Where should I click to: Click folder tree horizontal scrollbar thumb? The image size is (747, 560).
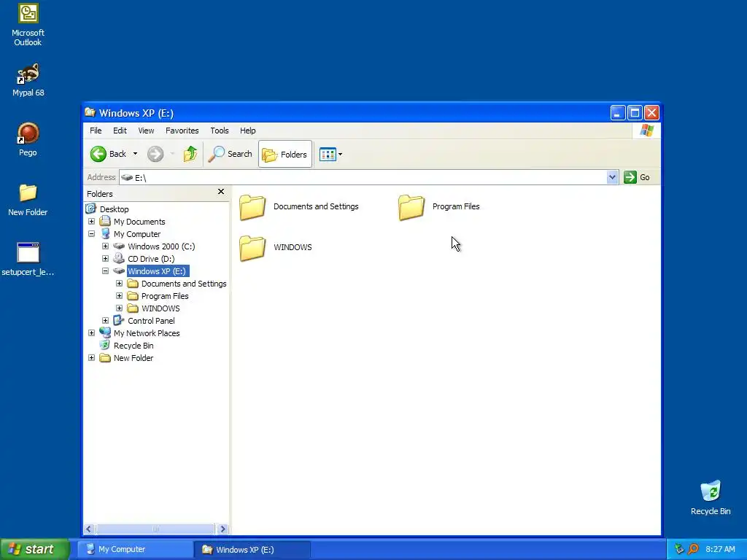click(x=155, y=529)
